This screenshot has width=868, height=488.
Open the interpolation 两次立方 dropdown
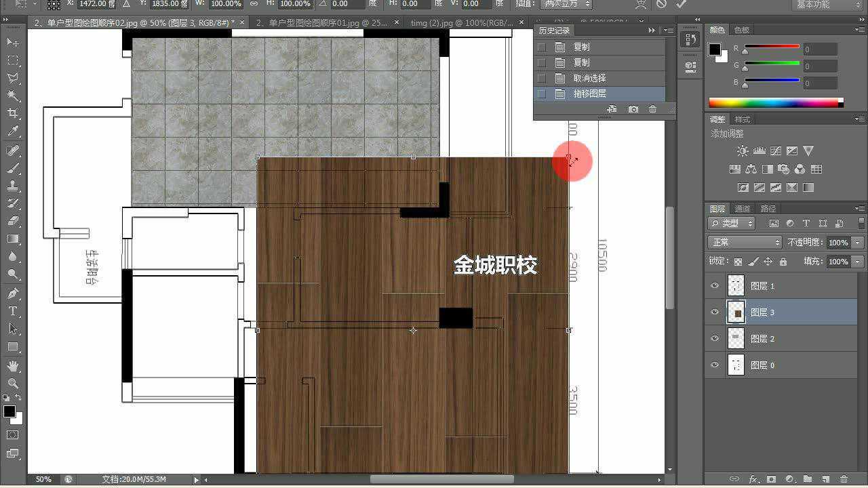(566, 4)
